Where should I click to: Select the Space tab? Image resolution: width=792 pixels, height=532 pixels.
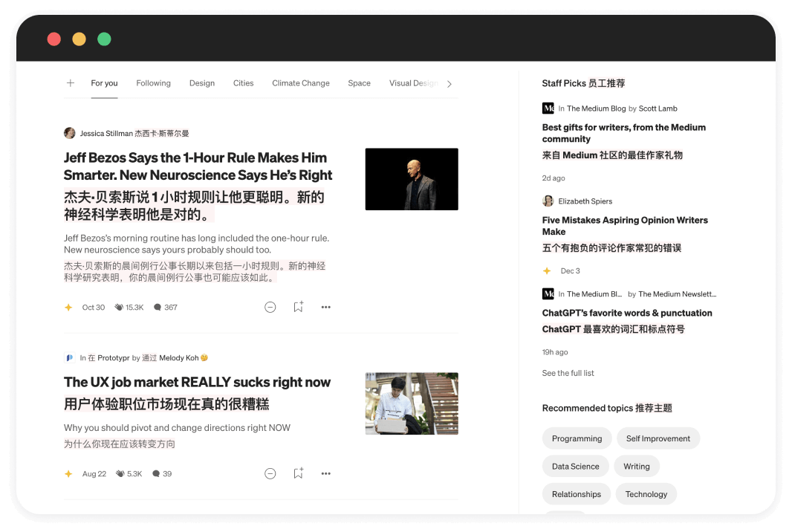pyautogui.click(x=359, y=83)
